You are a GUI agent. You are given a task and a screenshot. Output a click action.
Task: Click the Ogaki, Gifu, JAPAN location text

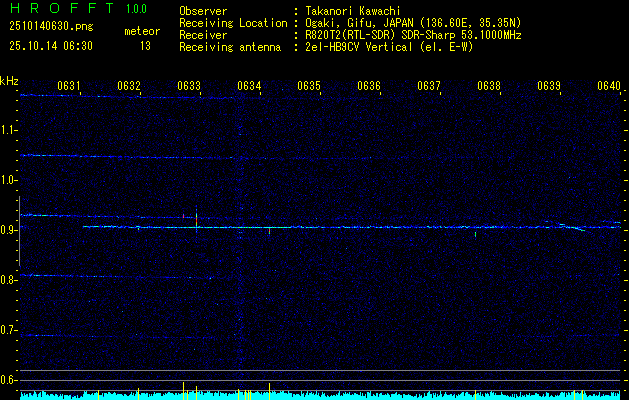point(413,23)
